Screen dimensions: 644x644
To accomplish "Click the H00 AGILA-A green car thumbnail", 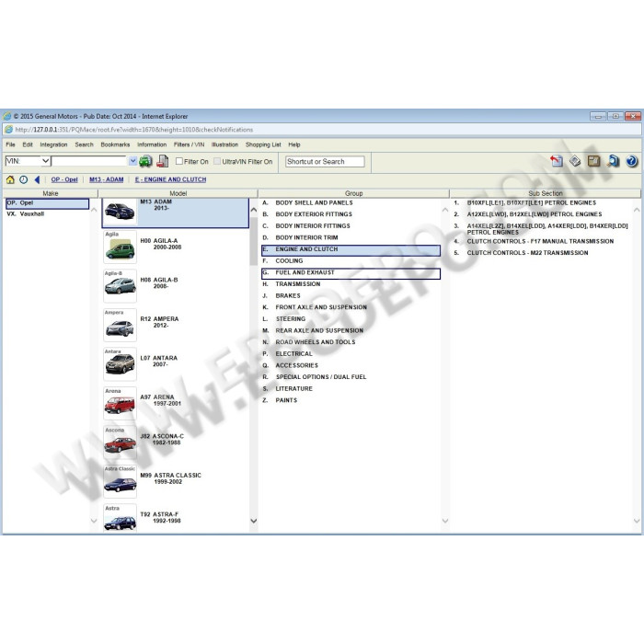I will (x=120, y=247).
